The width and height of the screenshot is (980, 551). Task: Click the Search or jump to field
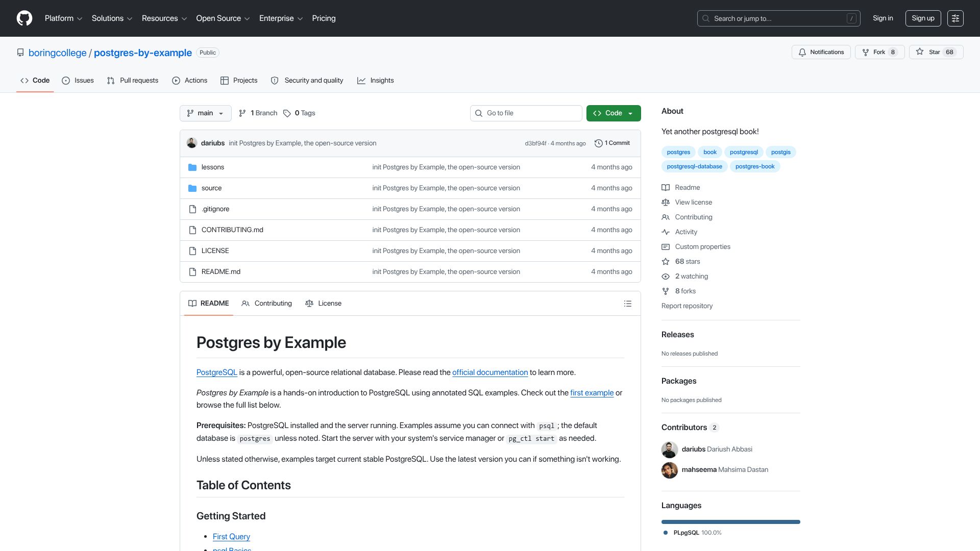point(778,18)
